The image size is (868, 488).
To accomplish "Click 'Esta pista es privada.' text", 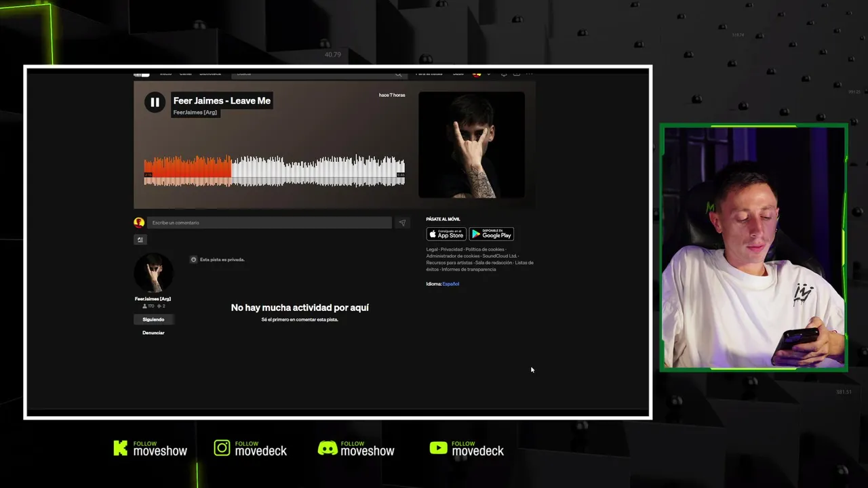I will click(222, 260).
